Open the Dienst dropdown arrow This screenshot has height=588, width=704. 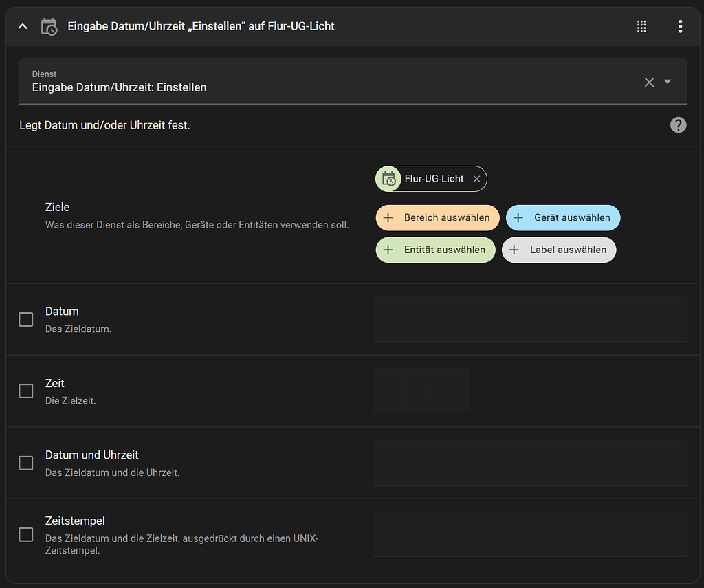[x=668, y=82]
